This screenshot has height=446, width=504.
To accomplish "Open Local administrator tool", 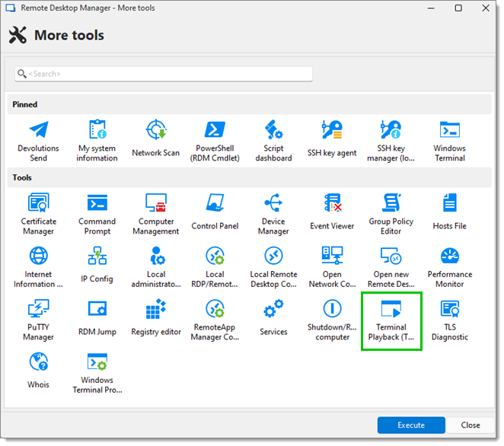I will point(156,266).
